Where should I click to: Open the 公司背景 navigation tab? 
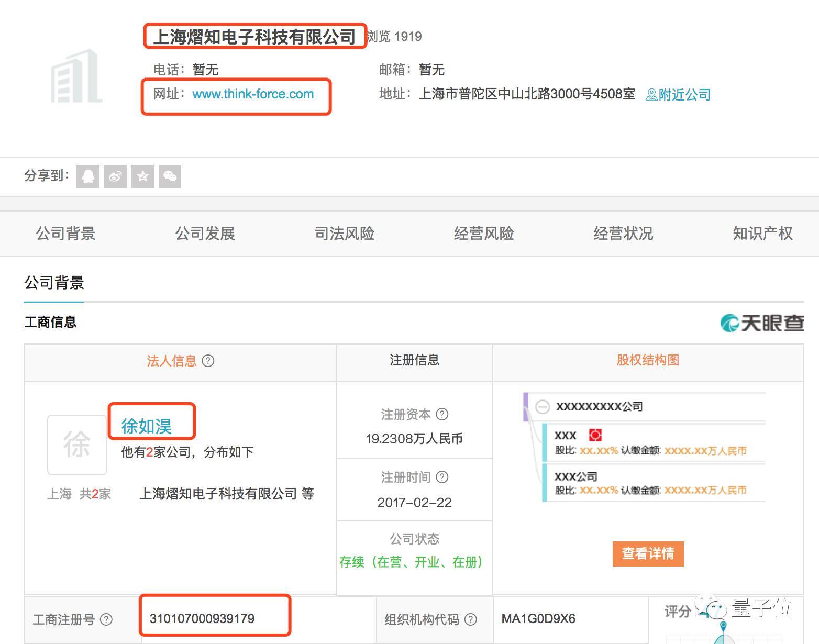pos(65,234)
